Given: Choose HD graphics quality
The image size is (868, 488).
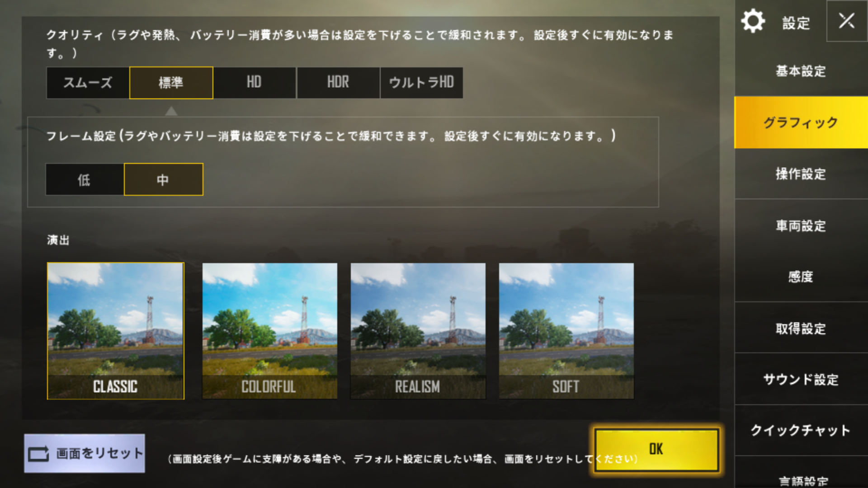Looking at the screenshot, I should coord(255,83).
